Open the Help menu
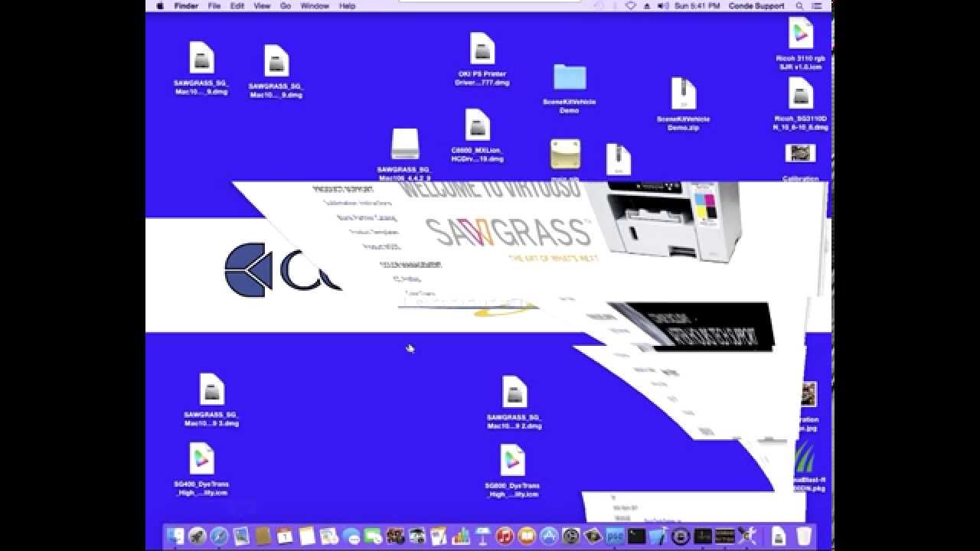980x551 pixels. (x=347, y=5)
